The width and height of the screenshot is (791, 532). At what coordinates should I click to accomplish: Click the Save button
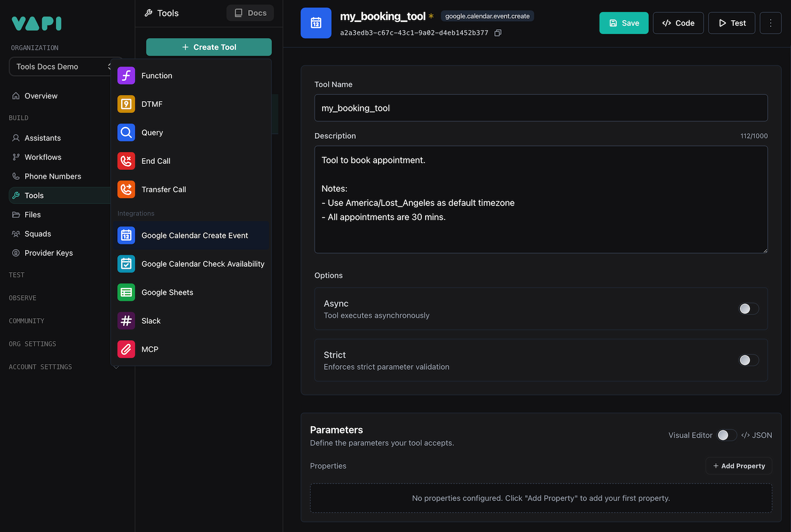coord(623,23)
